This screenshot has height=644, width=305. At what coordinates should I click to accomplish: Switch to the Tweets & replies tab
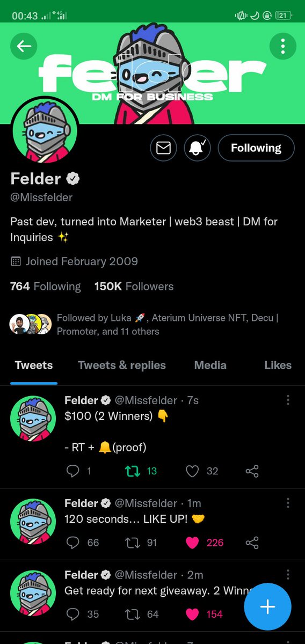coord(122,365)
